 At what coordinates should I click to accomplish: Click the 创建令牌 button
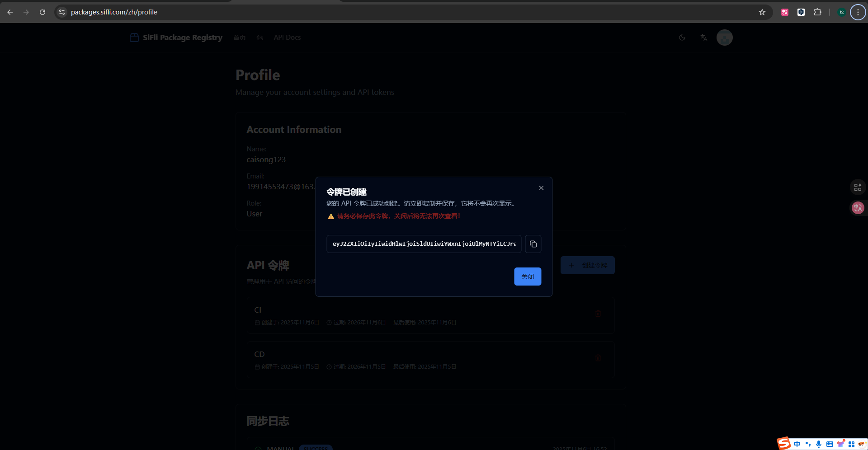587,265
